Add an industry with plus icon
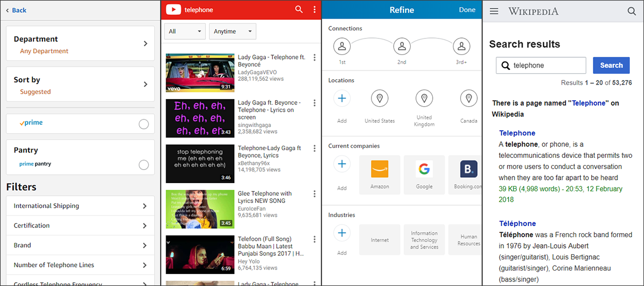The image size is (644, 286). [x=342, y=233]
